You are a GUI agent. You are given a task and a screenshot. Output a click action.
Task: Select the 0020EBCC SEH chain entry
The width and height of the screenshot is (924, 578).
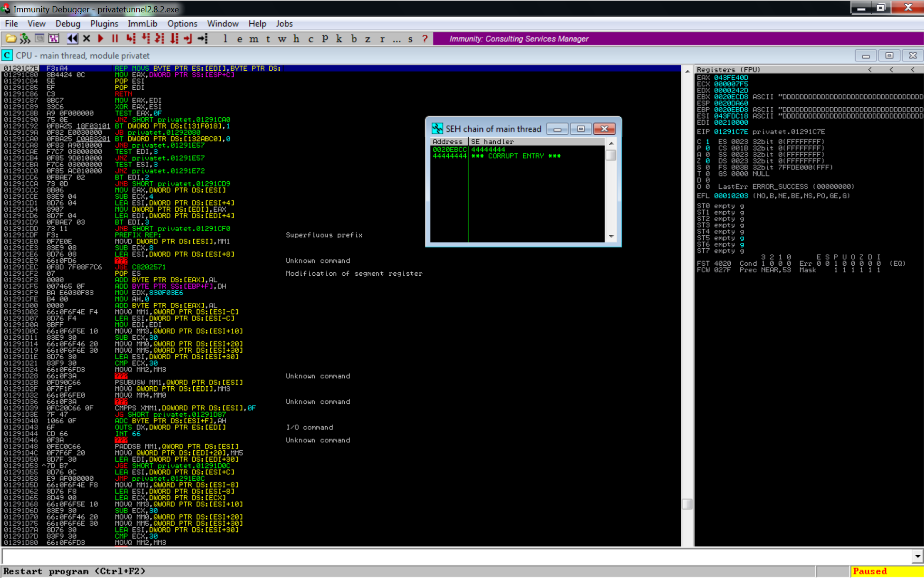click(x=449, y=149)
